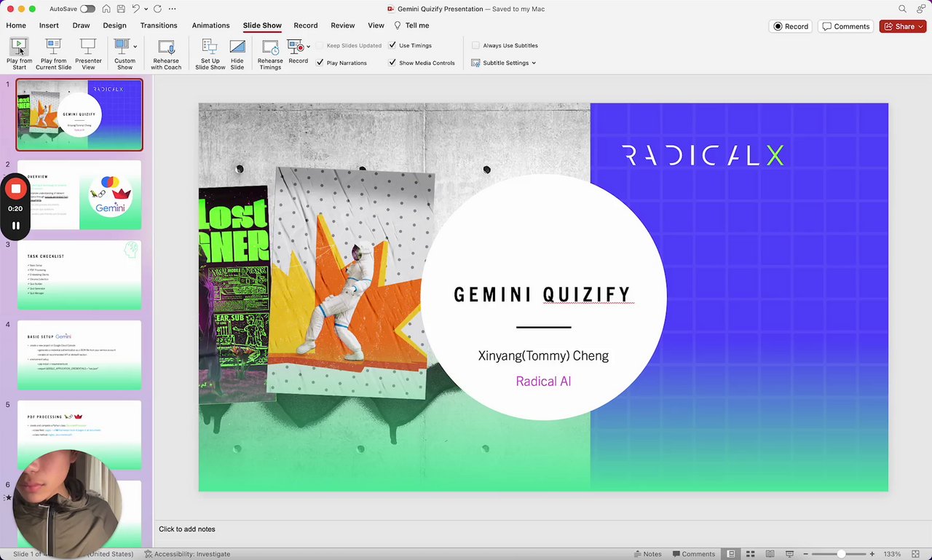The height and width of the screenshot is (560, 932).
Task: Switch to Slide Sorter view
Action: (x=750, y=554)
